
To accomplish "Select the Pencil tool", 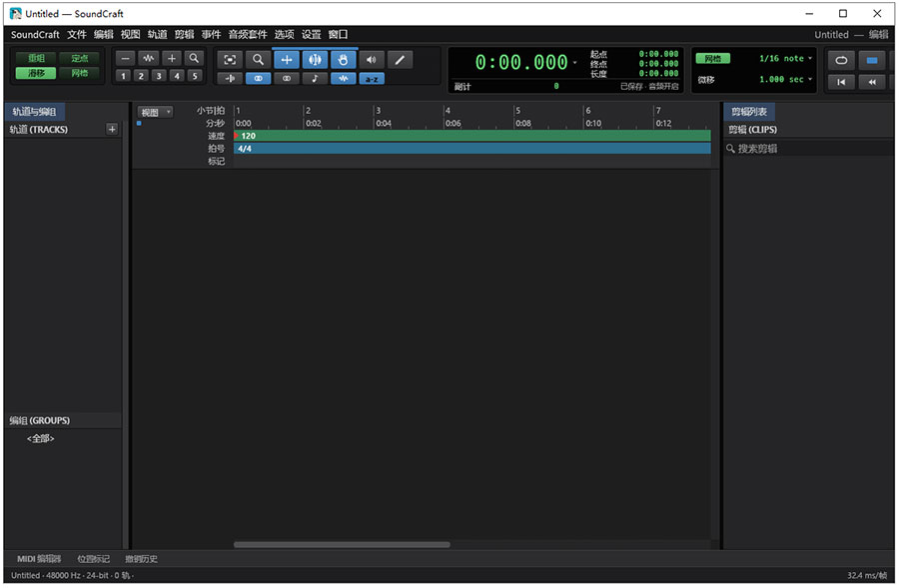I will [400, 60].
